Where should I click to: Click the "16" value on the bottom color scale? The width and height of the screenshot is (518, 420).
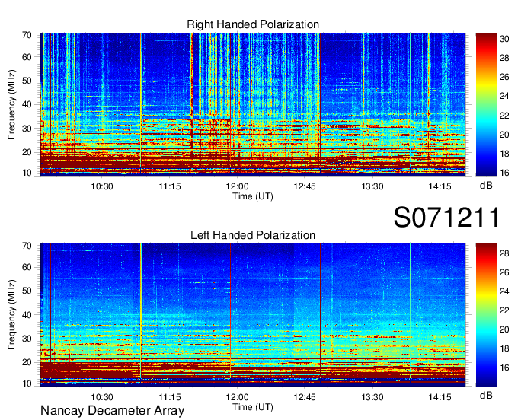coord(504,367)
